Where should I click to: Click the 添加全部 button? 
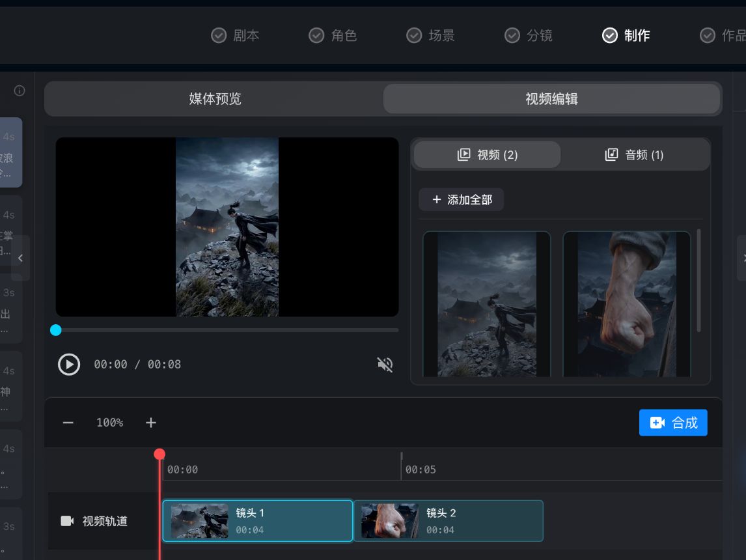462,199
